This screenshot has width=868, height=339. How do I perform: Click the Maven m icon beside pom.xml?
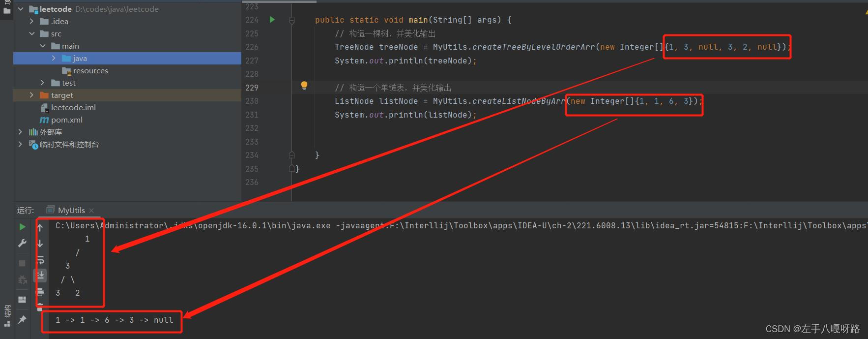coord(44,120)
